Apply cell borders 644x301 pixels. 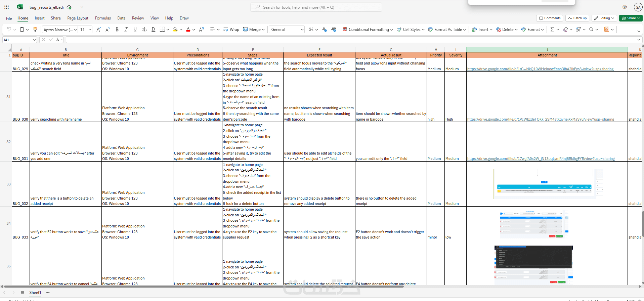(x=162, y=30)
